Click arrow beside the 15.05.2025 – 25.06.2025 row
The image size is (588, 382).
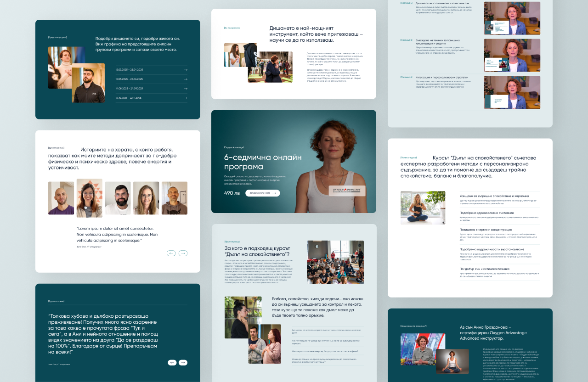185,79
